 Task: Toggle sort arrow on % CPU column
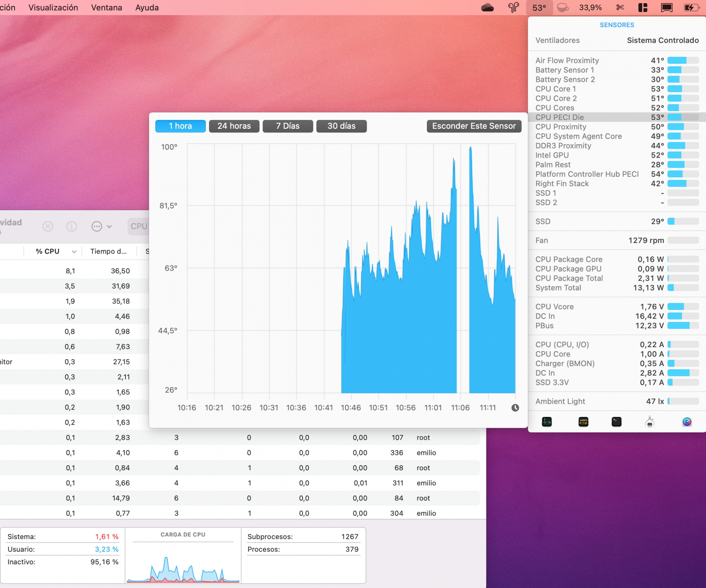pyautogui.click(x=74, y=251)
